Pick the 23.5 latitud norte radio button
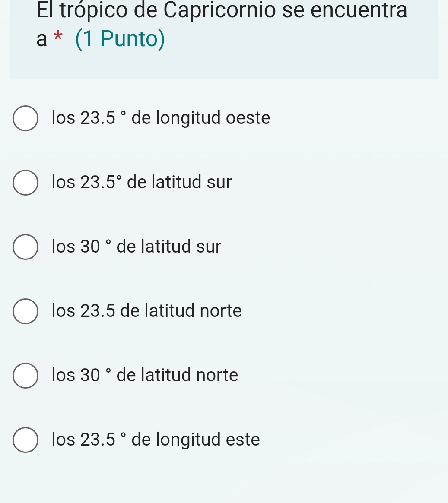The height and width of the screenshot is (503, 448). [x=25, y=311]
